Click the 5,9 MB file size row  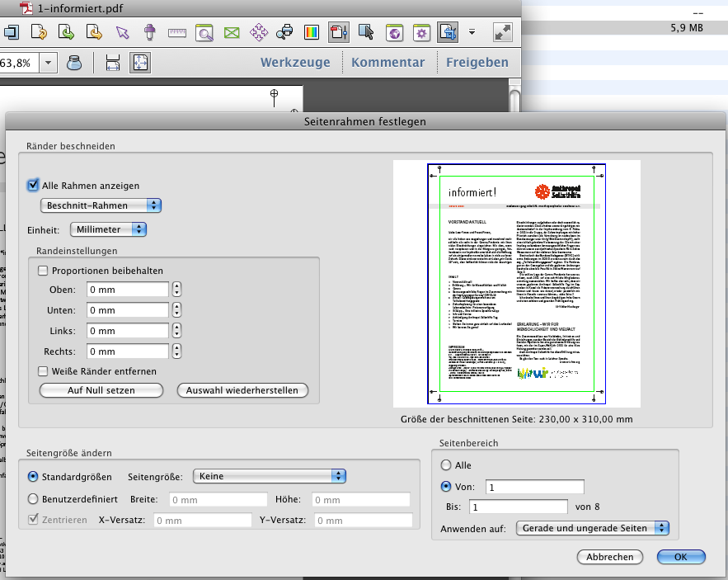[624, 28]
